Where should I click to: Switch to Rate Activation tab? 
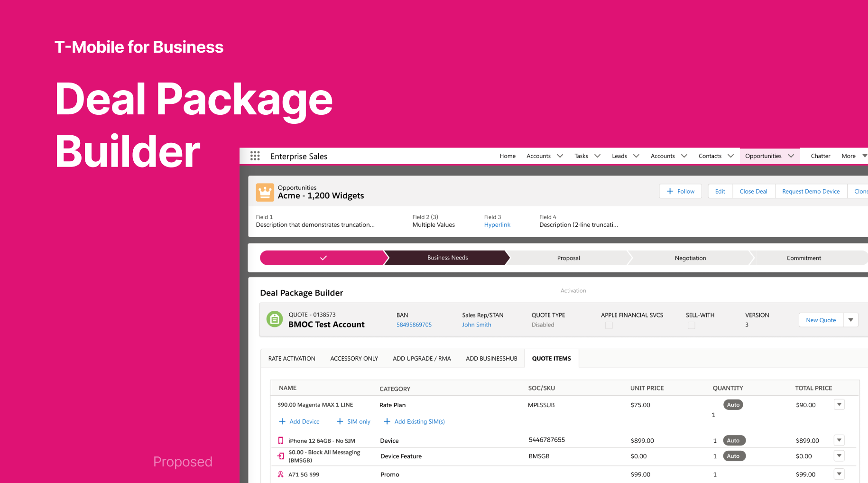(x=292, y=359)
